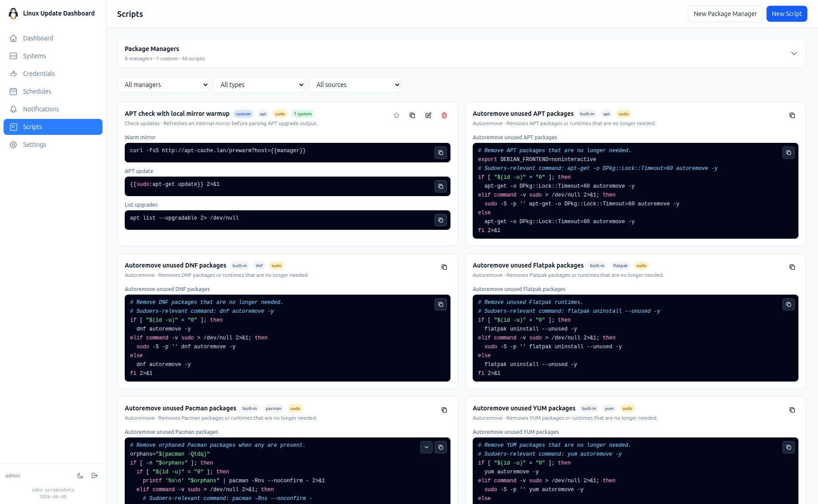This screenshot has width=818, height=504.
Task: Click the Autoremove unused Pacman packages title
Action: pos(180,408)
